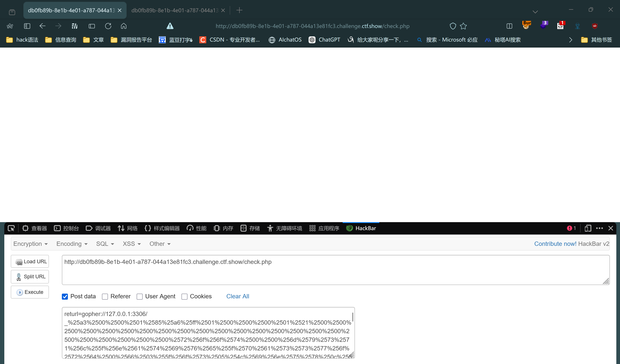Open the SQL dropdown in HackBar
620x364 pixels.
[105, 244]
